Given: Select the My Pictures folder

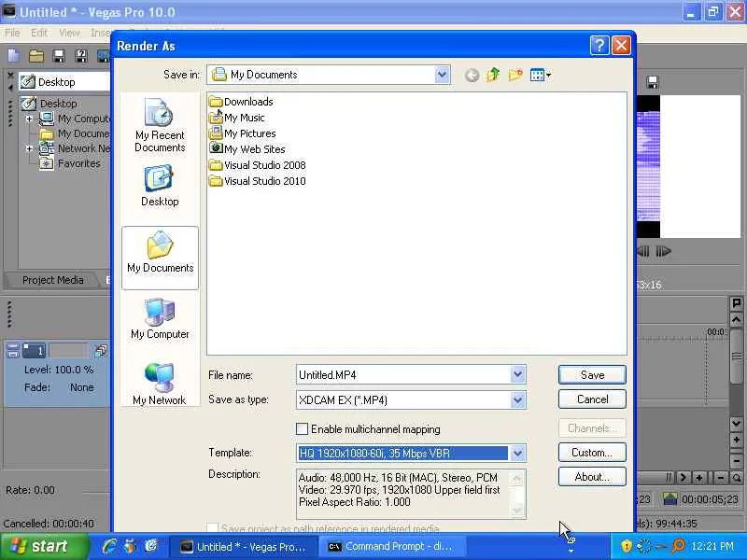Looking at the screenshot, I should pyautogui.click(x=243, y=133).
